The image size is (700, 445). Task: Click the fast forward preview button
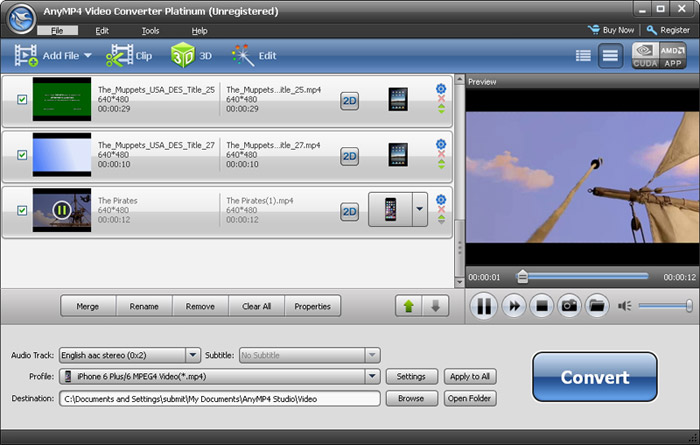514,306
